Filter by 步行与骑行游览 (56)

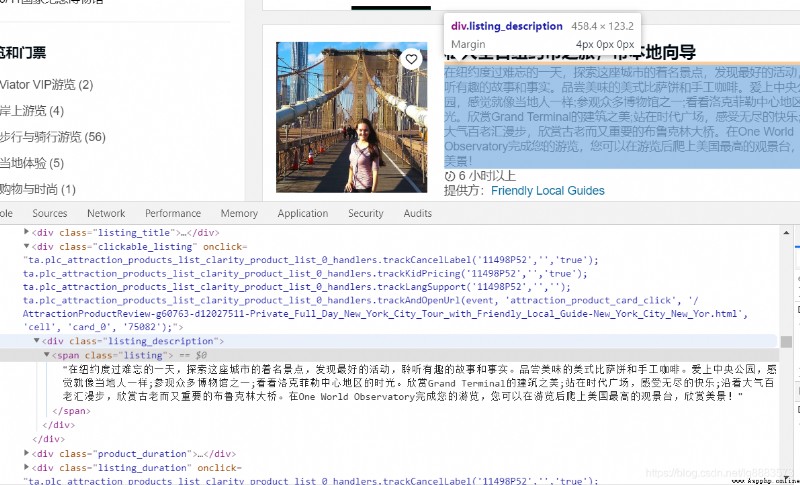click(53, 137)
